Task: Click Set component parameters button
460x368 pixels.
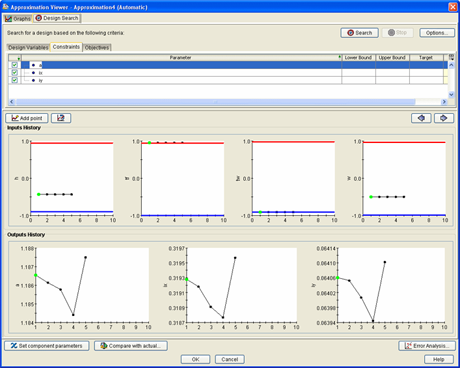Action: click(x=47, y=346)
